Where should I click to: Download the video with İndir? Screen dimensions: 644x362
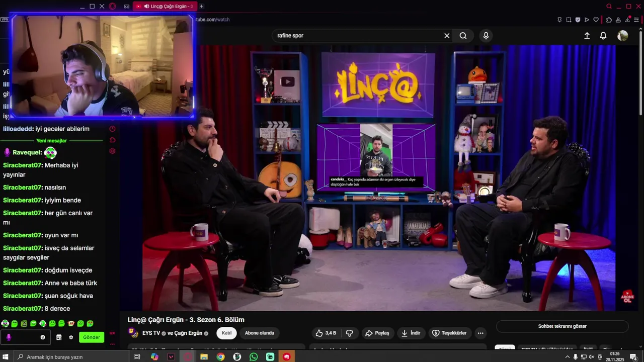pos(411,333)
